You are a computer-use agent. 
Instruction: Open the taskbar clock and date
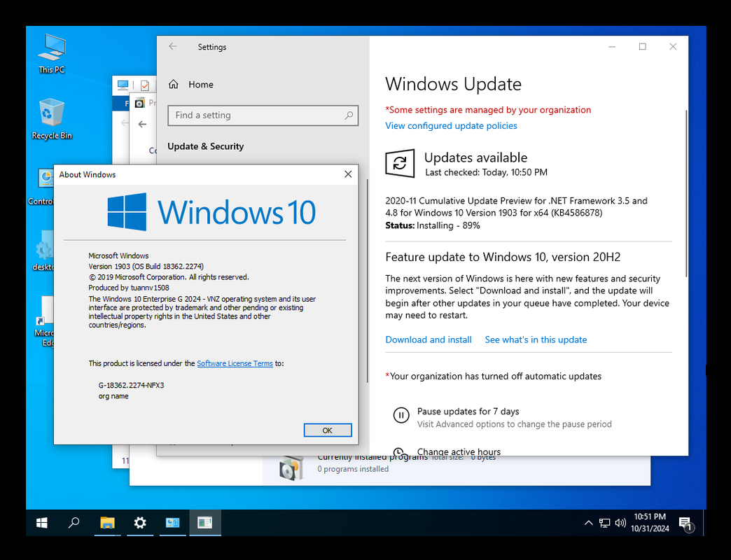(650, 523)
